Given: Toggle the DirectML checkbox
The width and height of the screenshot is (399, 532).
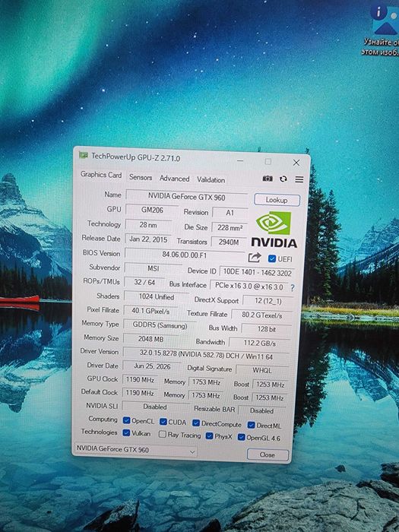Looking at the screenshot, I should (x=251, y=425).
